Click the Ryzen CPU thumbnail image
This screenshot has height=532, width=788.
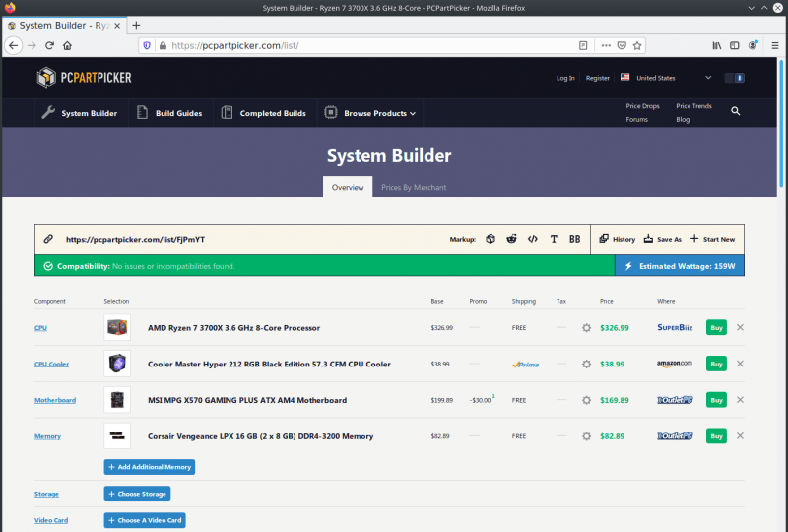pos(117,327)
